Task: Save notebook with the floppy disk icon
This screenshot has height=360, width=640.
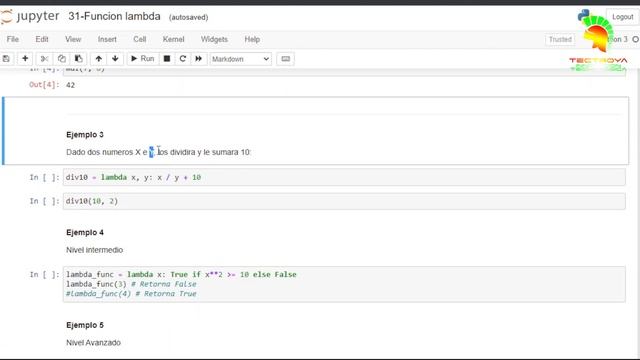Action: coord(6,59)
